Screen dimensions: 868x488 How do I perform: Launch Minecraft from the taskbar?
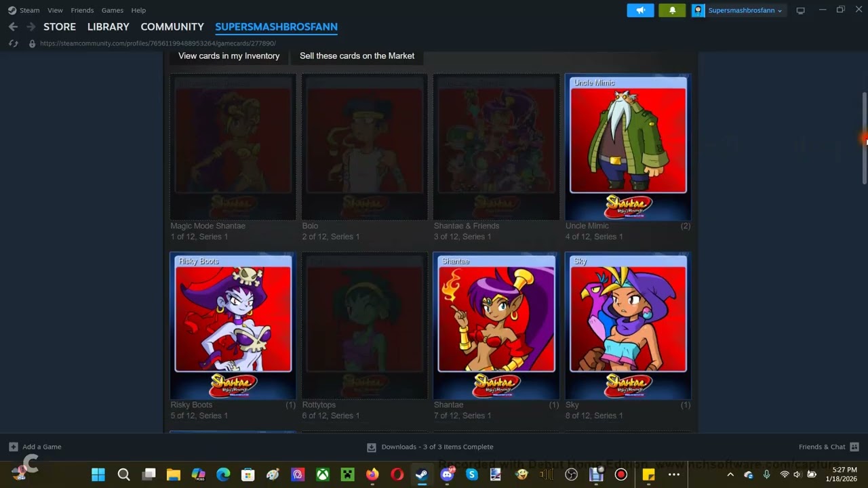point(348,474)
